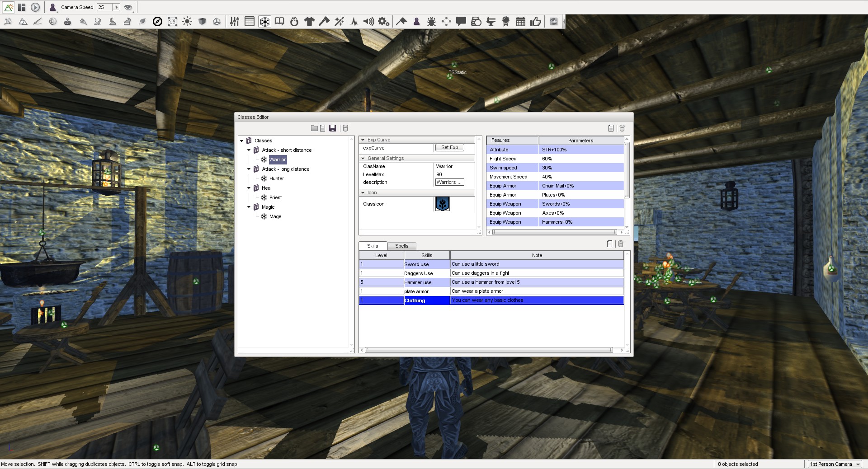Collapse the Attack - short distance branch
868x469 pixels.
point(249,150)
